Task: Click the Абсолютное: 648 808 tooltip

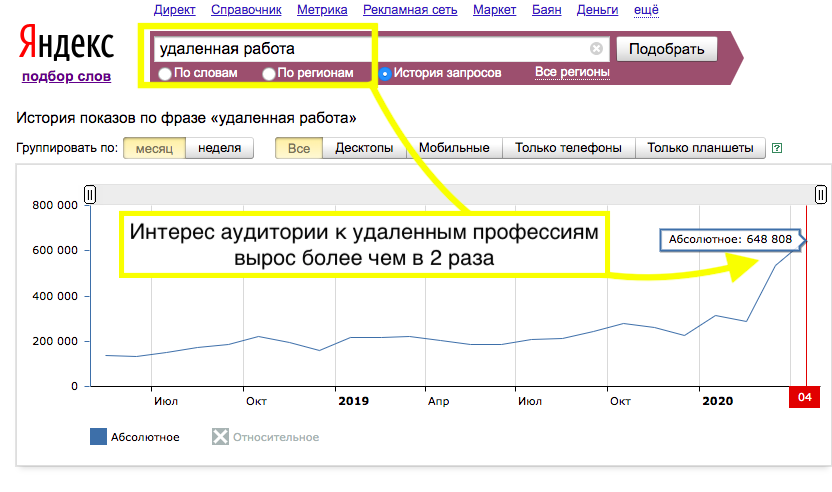Action: [x=731, y=239]
